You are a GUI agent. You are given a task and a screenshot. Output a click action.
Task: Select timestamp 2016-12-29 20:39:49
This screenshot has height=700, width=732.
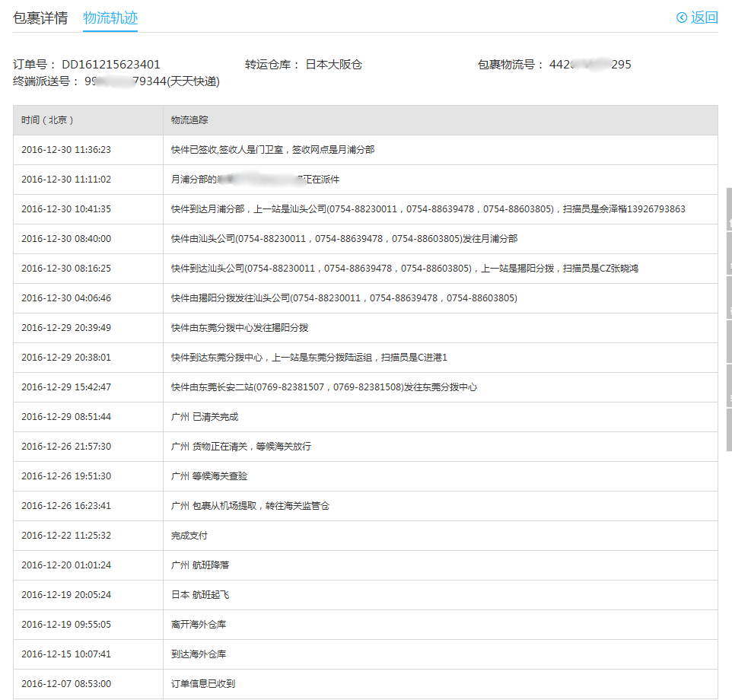(x=66, y=328)
